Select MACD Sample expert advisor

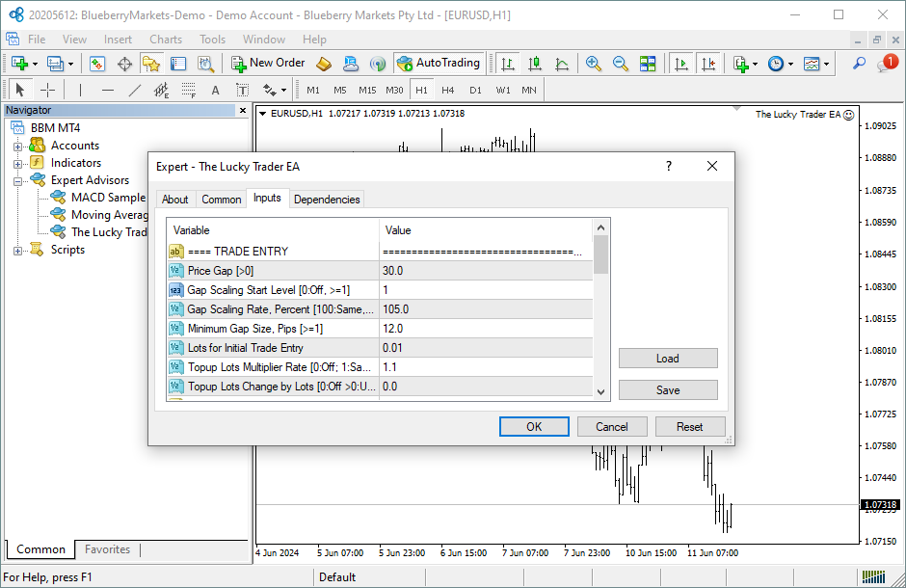click(x=108, y=198)
